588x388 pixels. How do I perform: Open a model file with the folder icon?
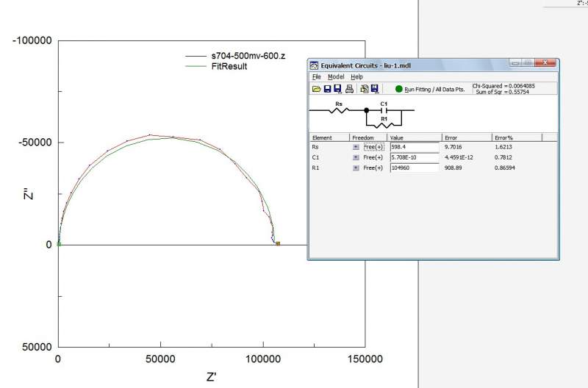point(317,89)
